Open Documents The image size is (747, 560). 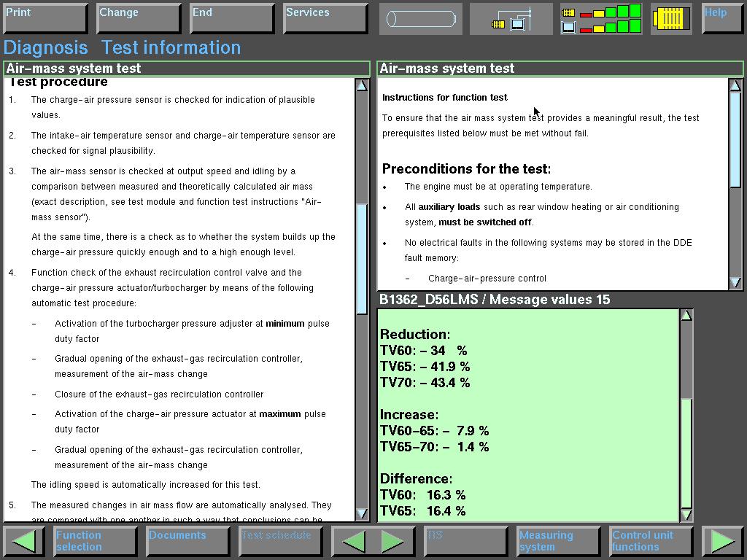187,540
